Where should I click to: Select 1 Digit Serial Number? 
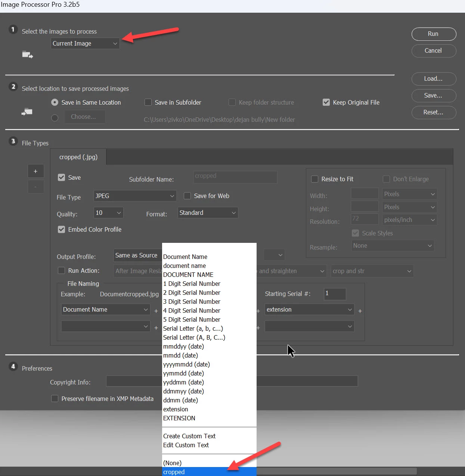209,284
